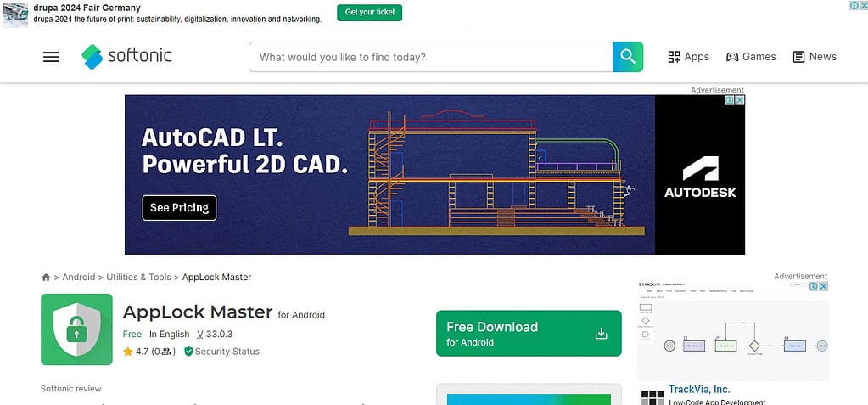Click the 4.7 star rating
Image resolution: width=868 pixels, height=405 pixels.
137,352
